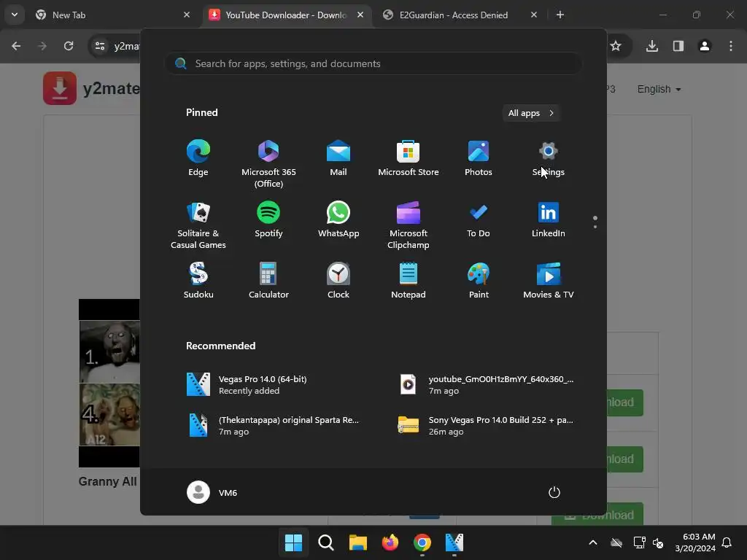Click the Granny video thumbnail on y2mate
Image resolution: width=747 pixels, height=560 pixels.
(109, 383)
